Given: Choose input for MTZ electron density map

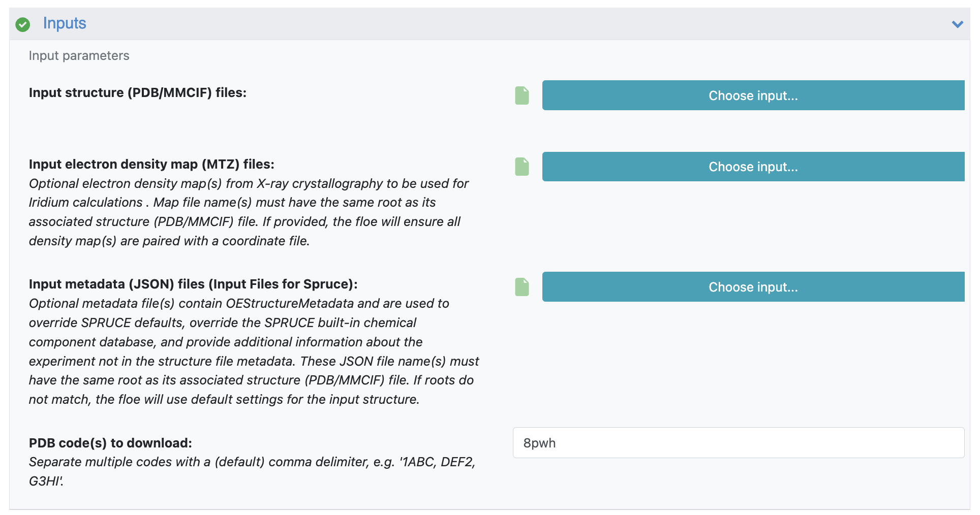Looking at the screenshot, I should (x=753, y=167).
